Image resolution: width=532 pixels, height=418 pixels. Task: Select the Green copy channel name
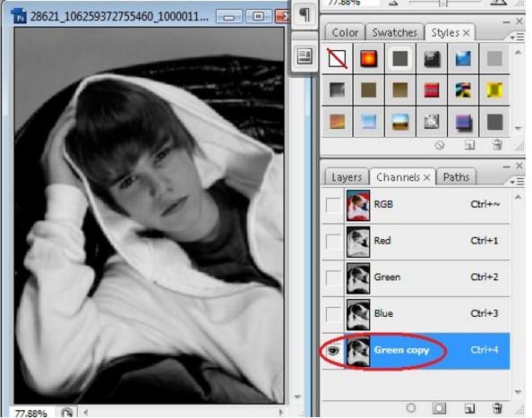click(x=401, y=350)
